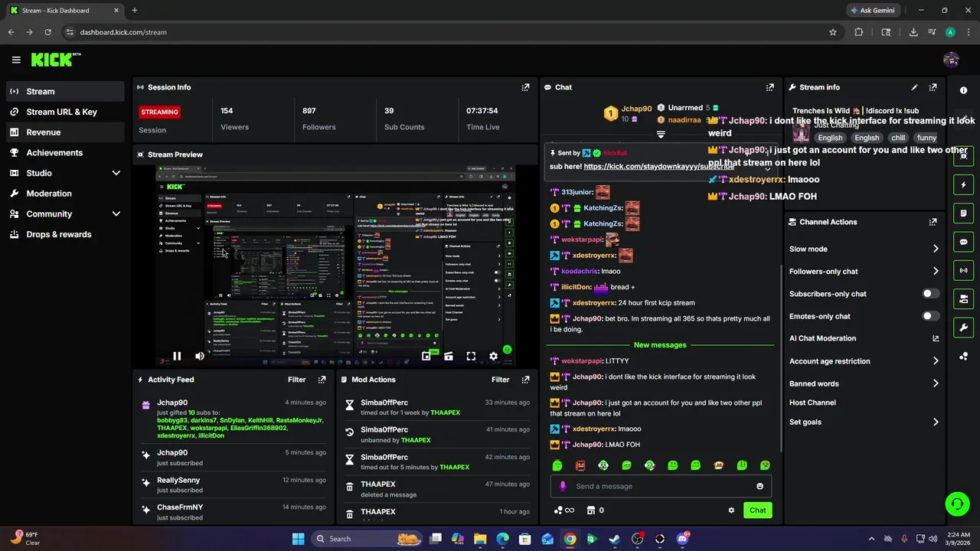Toggle Emotes-only chat switch
Image resolution: width=980 pixels, height=551 pixels.
pos(930,316)
